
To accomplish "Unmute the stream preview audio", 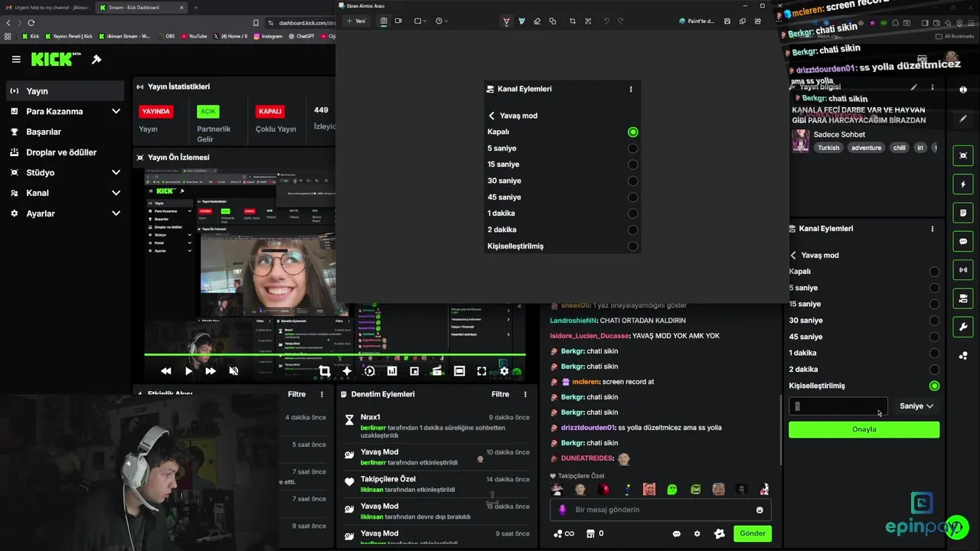I will click(234, 371).
